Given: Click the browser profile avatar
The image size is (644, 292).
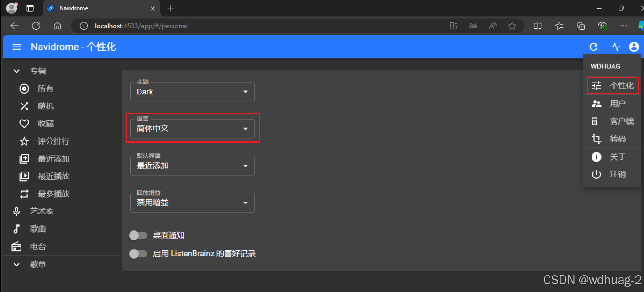Looking at the screenshot, I should click(x=11, y=8).
